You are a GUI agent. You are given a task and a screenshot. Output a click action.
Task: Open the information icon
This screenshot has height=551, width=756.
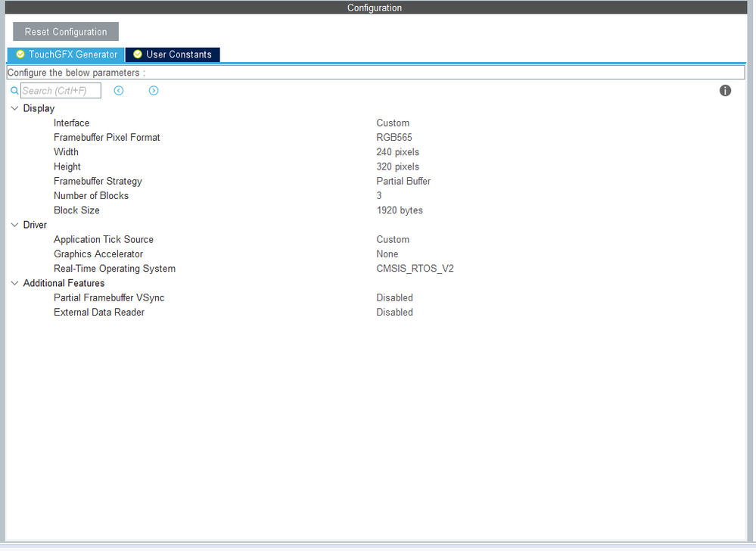(x=725, y=91)
